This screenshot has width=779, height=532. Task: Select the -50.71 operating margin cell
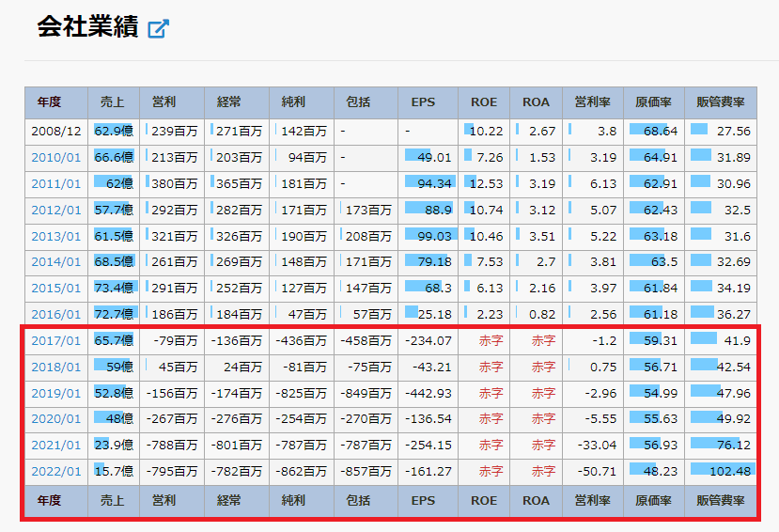click(593, 472)
